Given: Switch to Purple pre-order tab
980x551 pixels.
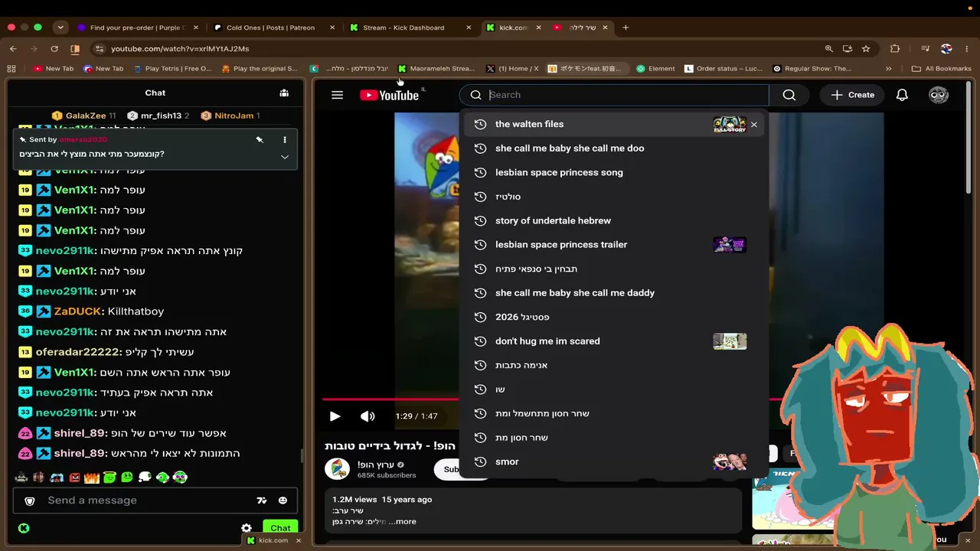Looking at the screenshot, I should pyautogui.click(x=138, y=28).
